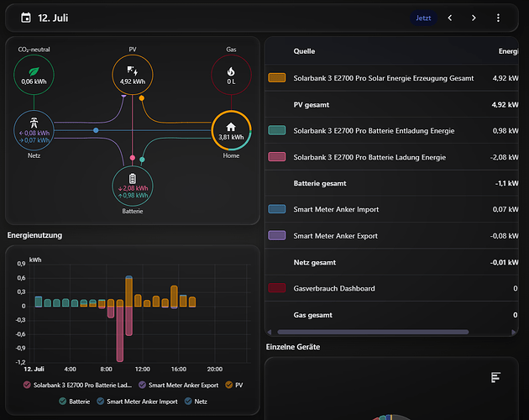
Task: Toggle Smart Meter Anker Import legend item
Action: click(x=138, y=402)
